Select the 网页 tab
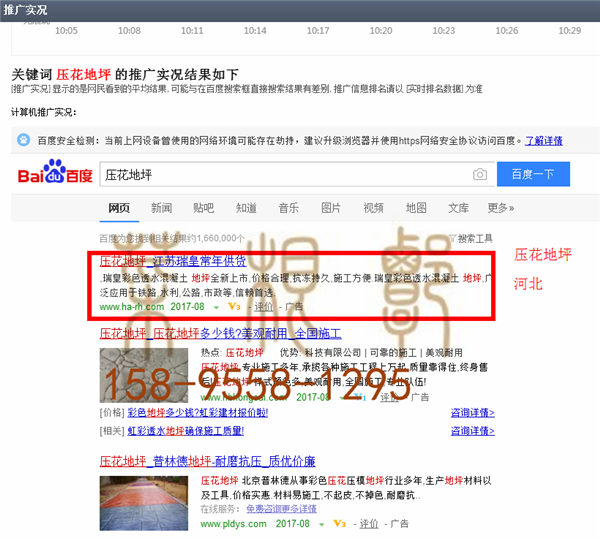This screenshot has height=543, width=600. (x=119, y=208)
